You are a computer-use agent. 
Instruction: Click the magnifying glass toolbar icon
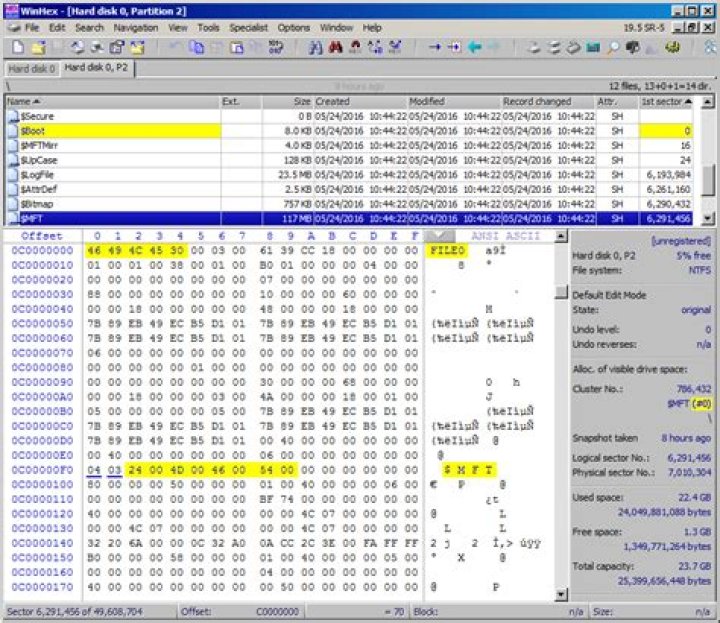[x=612, y=47]
